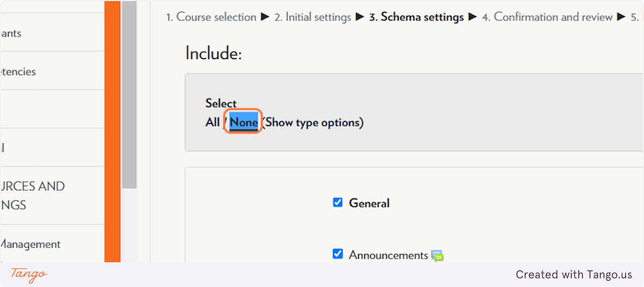Click the arrow after Initial settings
Viewport: 644px width, 287px height.
(x=360, y=17)
